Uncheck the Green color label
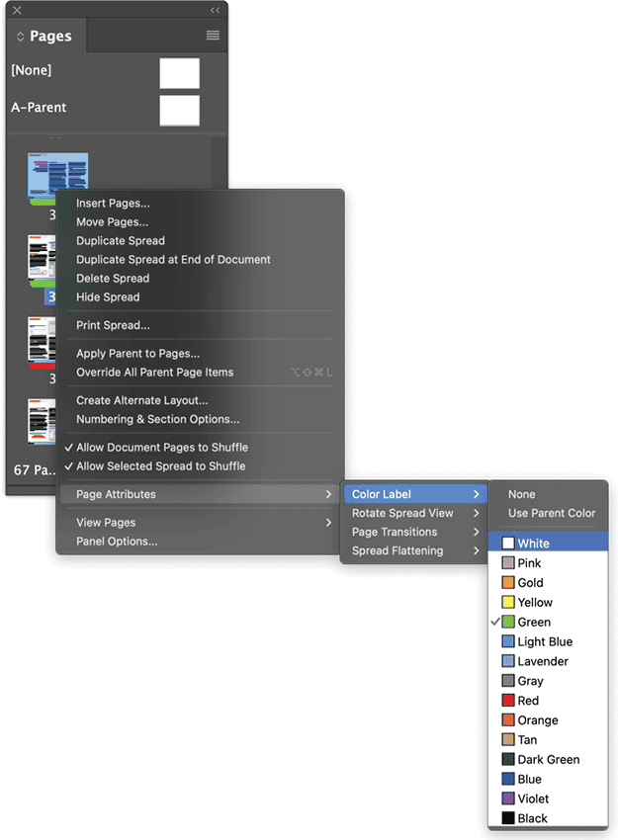 (x=534, y=623)
